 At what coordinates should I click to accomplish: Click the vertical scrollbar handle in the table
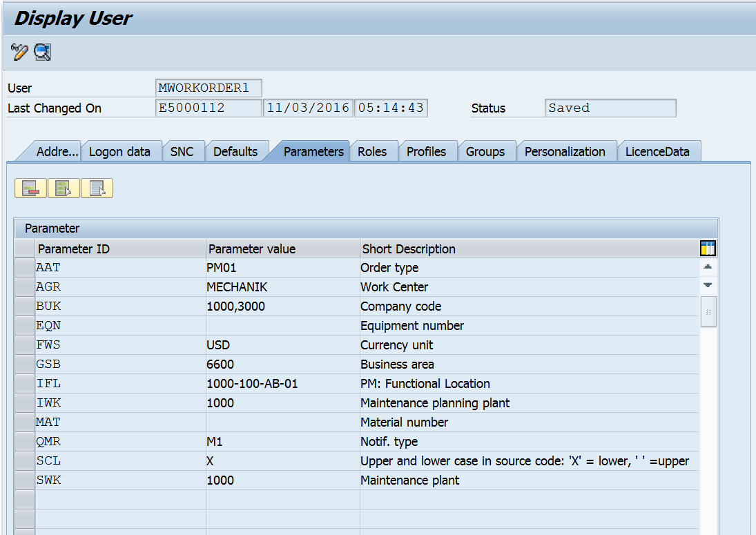point(708,312)
